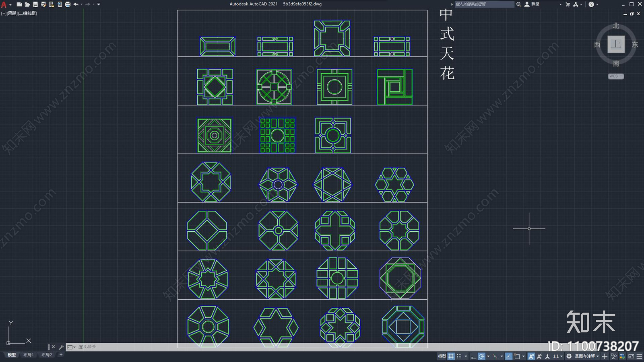644x362 pixels.
Task: Toggle the 模型 model space status button
Action: pyautogui.click(x=442, y=356)
